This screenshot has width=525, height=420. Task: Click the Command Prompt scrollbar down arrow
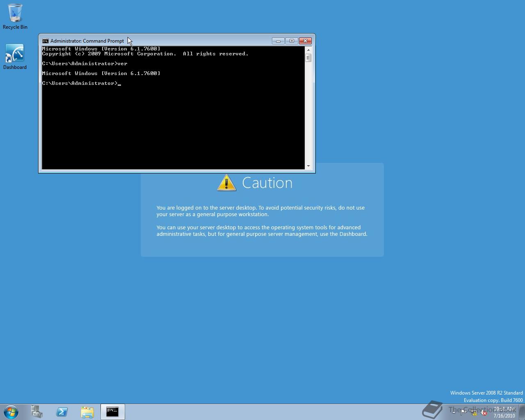[308, 166]
